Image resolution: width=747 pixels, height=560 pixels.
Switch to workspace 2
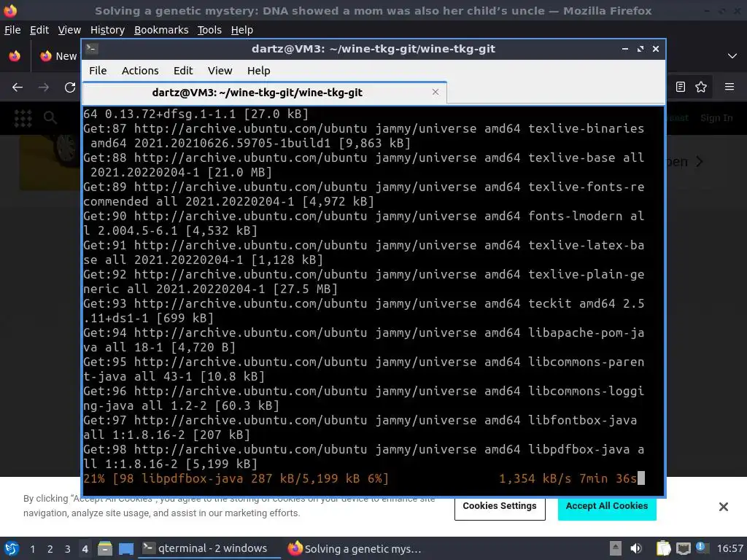(x=50, y=549)
